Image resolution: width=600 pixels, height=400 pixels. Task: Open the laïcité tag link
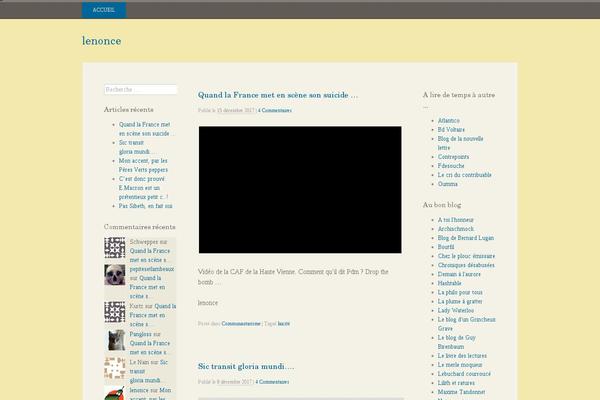[x=284, y=324]
